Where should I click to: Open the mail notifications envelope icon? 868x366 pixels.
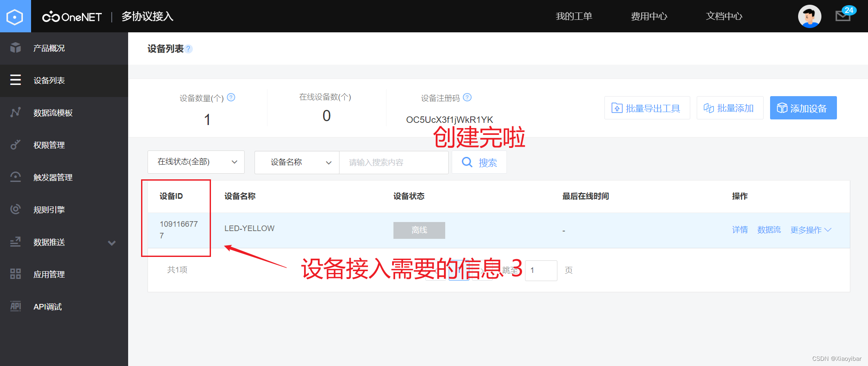pyautogui.click(x=843, y=16)
